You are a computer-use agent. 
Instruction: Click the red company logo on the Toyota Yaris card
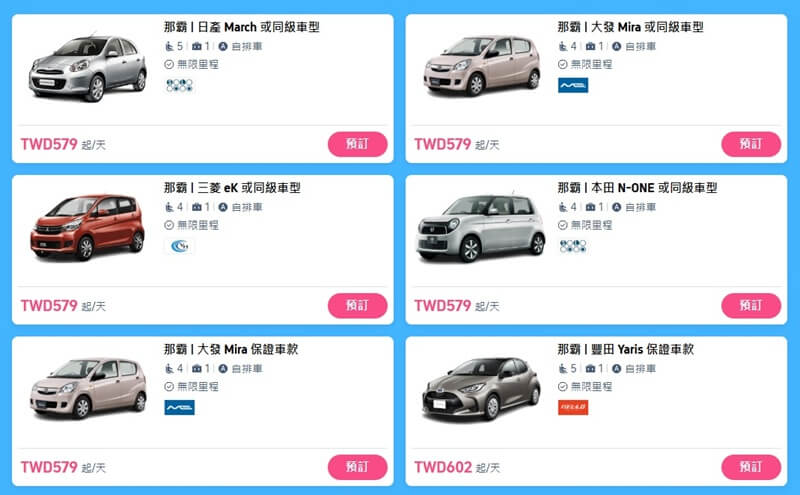tap(573, 408)
